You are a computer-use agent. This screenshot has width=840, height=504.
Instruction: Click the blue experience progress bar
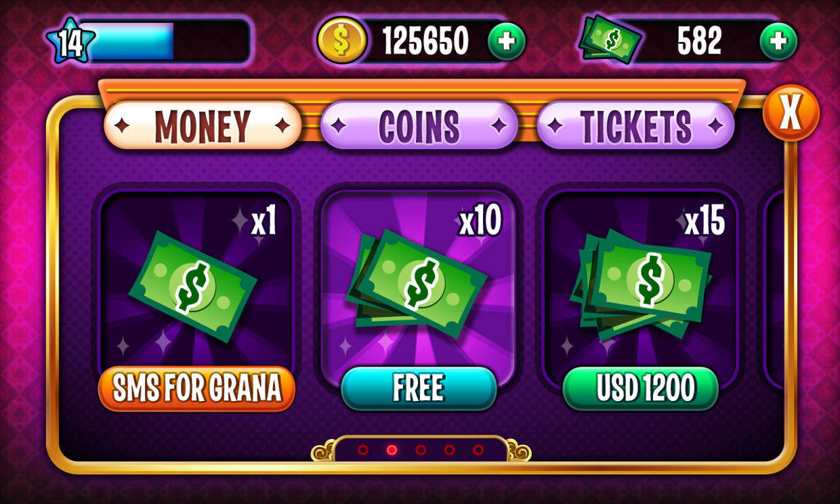(163, 41)
